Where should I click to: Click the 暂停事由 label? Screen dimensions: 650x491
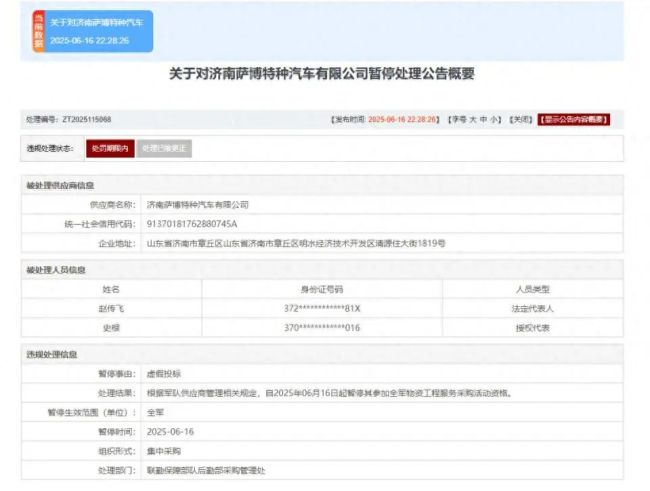click(117, 374)
